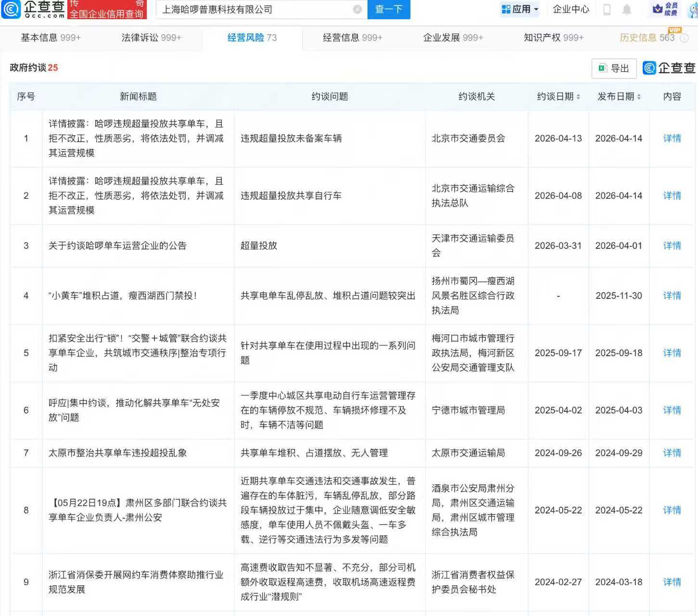698x616 pixels.
Task: Open 详情 for the 北京市交通委员会 row
Action: (672, 139)
